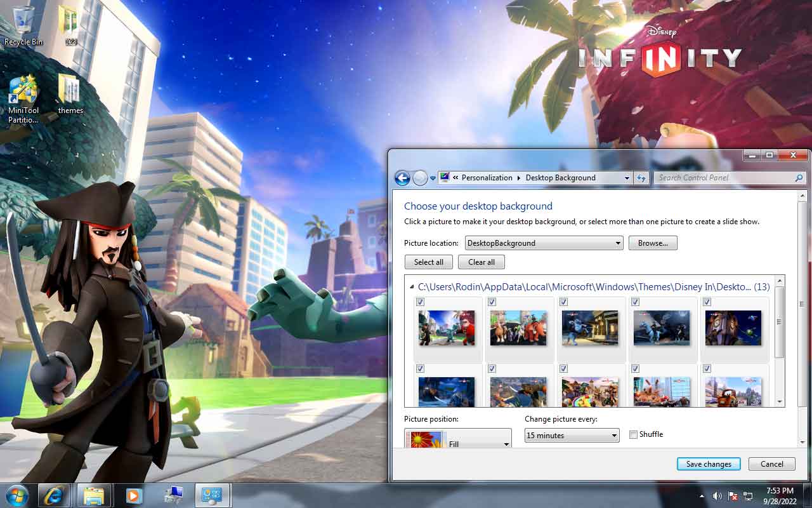
Task: Uncheck second wallpaper checkbox in second row
Action: coord(492,369)
